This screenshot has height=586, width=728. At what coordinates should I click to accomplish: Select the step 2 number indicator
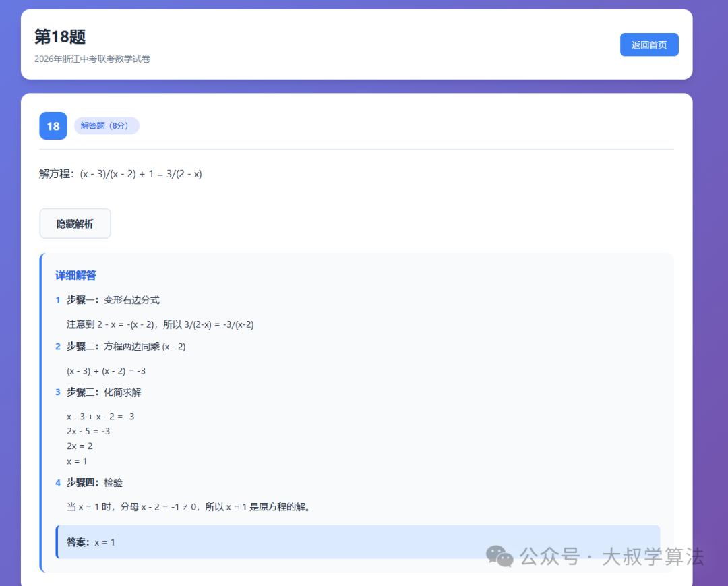pos(57,346)
